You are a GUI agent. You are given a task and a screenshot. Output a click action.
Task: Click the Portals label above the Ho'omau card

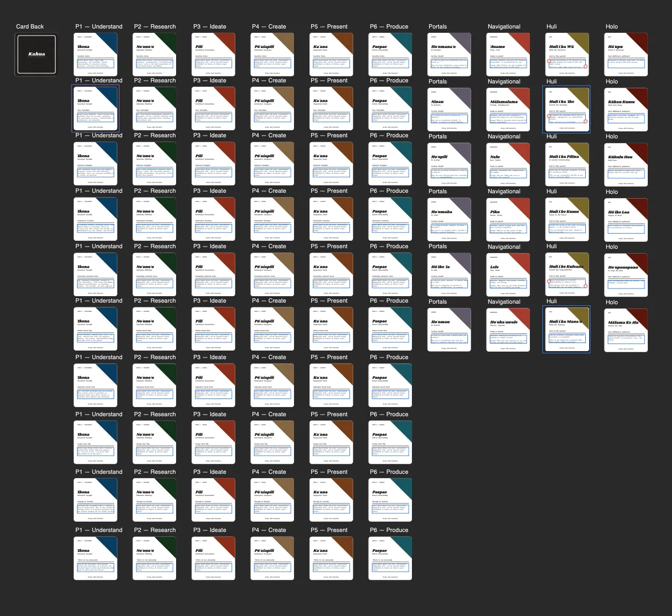pos(438,302)
